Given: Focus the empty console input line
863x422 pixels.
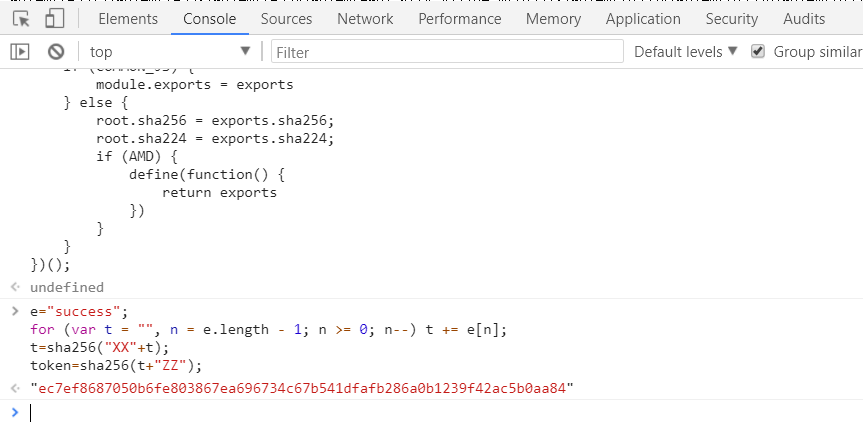Looking at the screenshot, I should coord(400,412).
